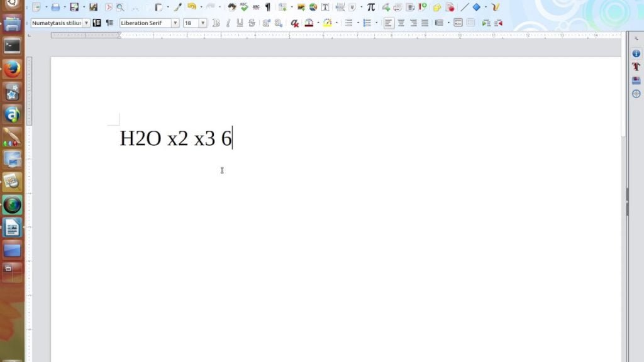Open Find and Replace binoculars icon

click(x=232, y=7)
